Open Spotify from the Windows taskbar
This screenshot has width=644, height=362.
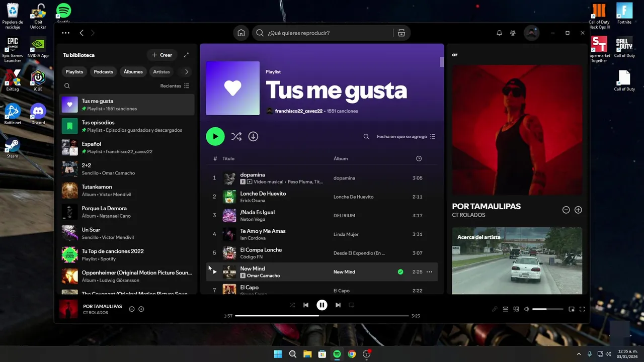click(x=337, y=354)
